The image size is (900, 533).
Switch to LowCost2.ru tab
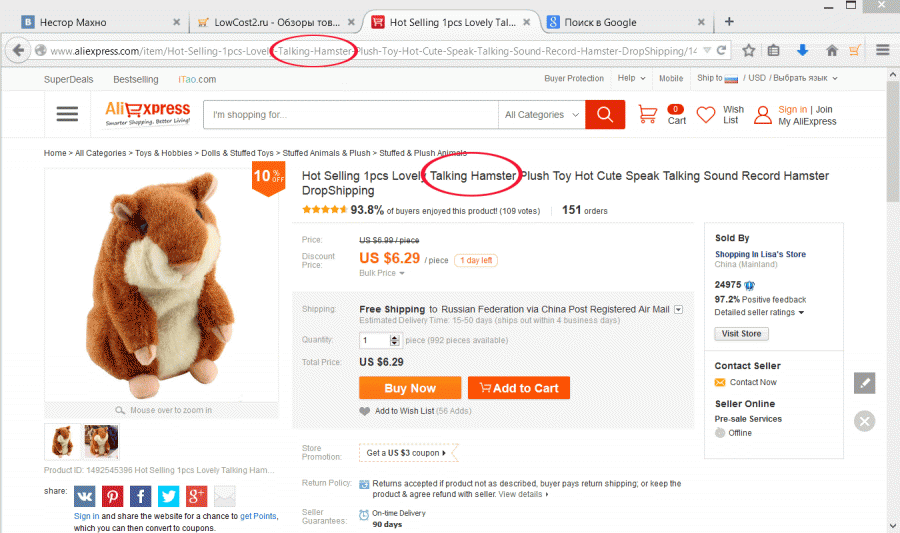click(276, 22)
